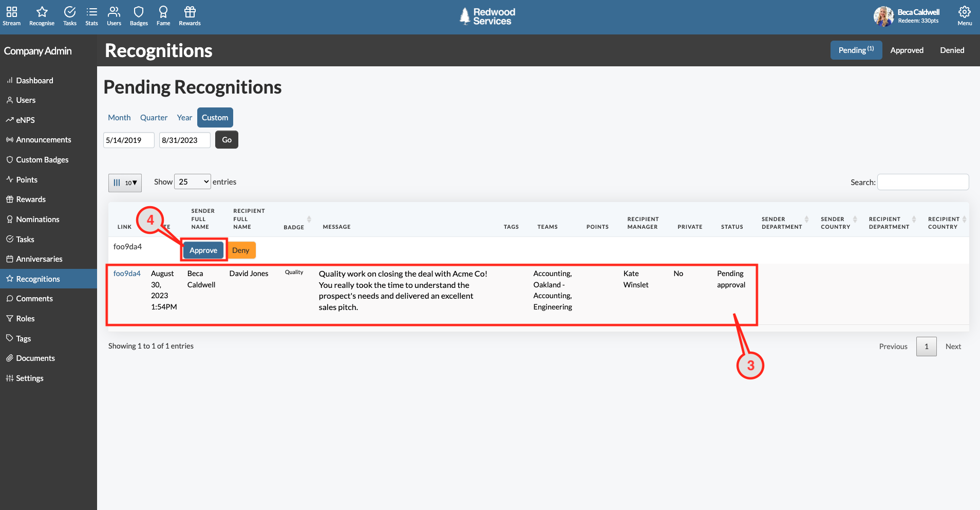Open the foo9da4 recognition link
The image size is (980, 510).
pyautogui.click(x=127, y=273)
